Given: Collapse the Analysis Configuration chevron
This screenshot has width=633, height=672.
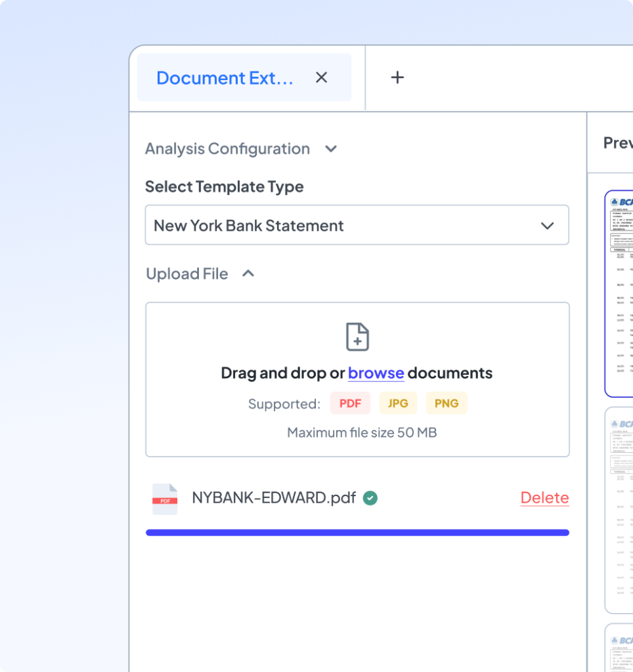Looking at the screenshot, I should click(331, 149).
